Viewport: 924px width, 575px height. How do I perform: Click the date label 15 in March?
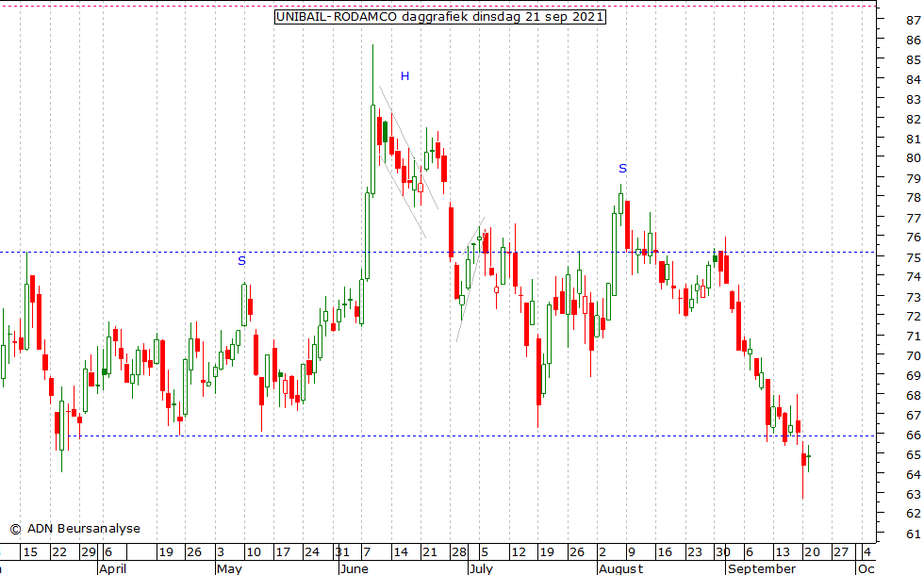click(30, 552)
